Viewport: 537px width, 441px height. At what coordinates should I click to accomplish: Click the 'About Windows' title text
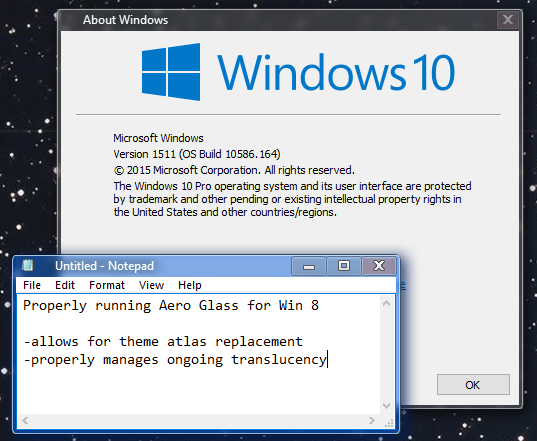pos(125,20)
